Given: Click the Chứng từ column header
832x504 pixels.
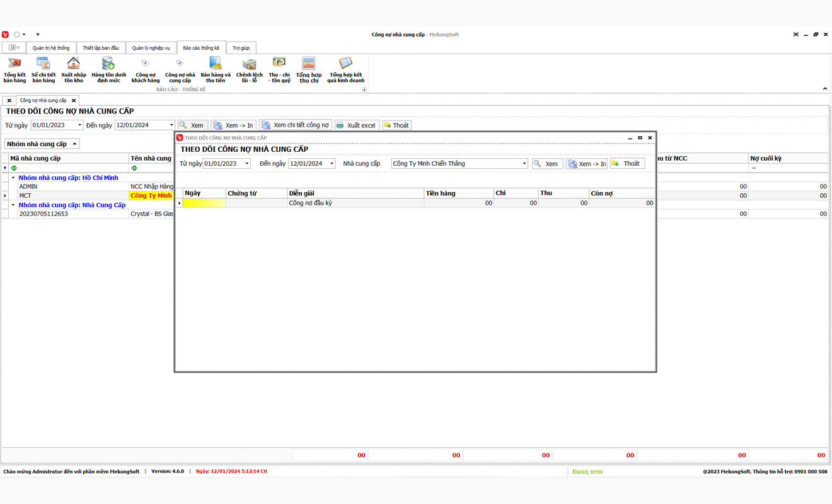Looking at the screenshot, I should tap(257, 193).
